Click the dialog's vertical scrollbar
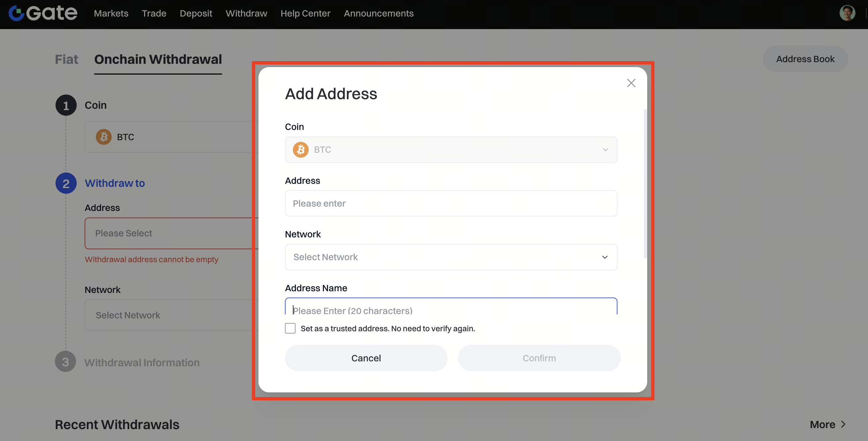This screenshot has width=868, height=441. 645,183
